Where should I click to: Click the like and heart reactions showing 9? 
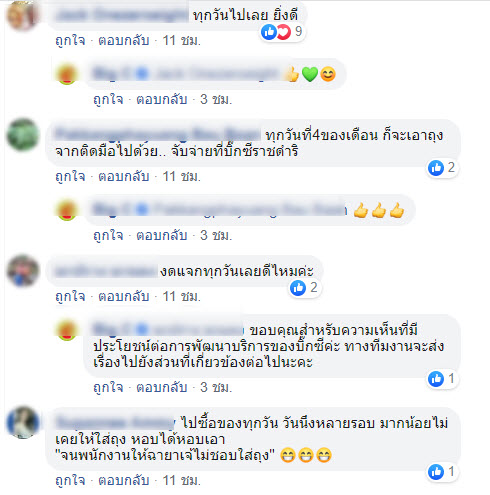coord(282,32)
